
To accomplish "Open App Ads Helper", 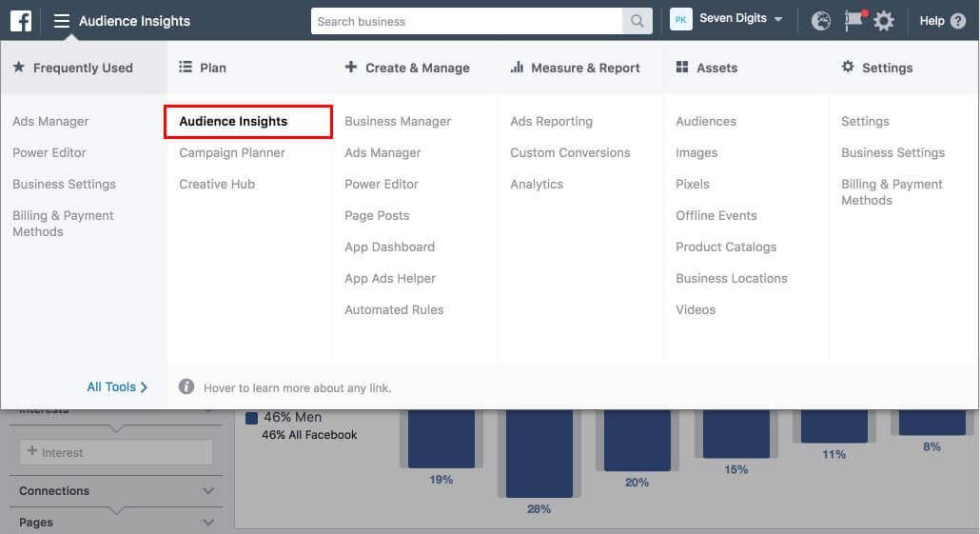I will pyautogui.click(x=390, y=278).
